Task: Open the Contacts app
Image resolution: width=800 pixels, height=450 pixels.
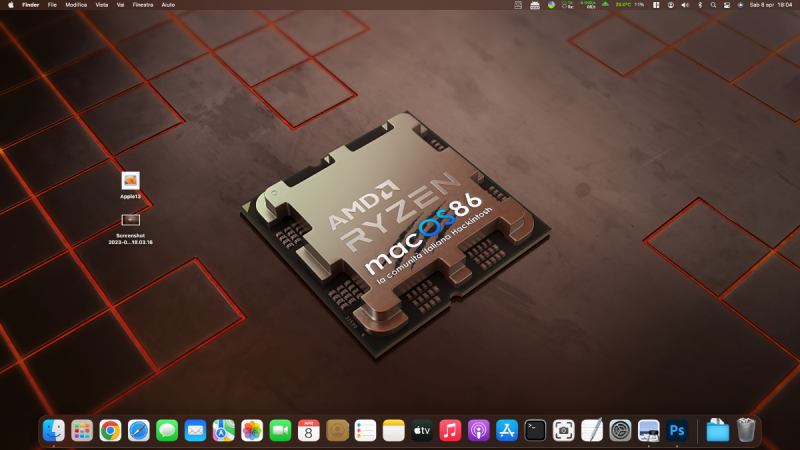Action: (337, 431)
